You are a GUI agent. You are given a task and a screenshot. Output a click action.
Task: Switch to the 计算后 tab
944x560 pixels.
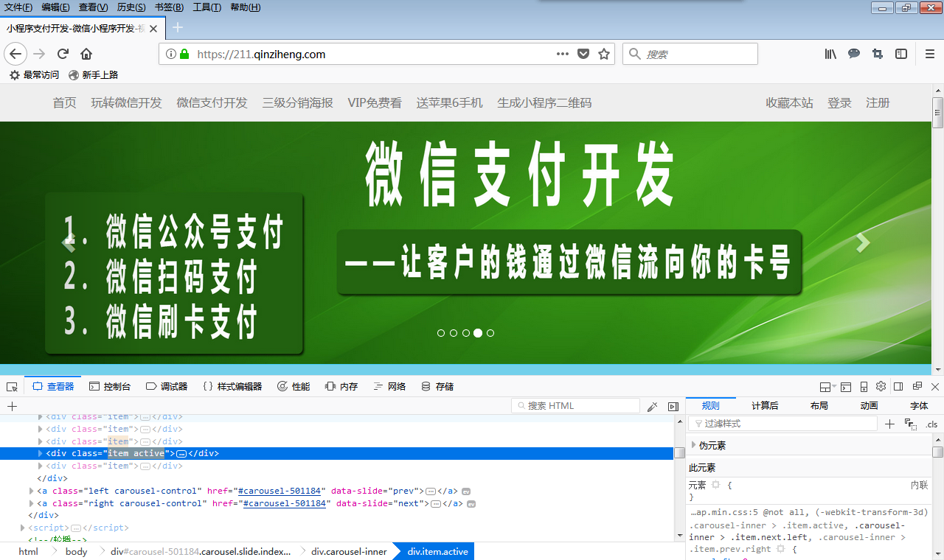pos(765,405)
